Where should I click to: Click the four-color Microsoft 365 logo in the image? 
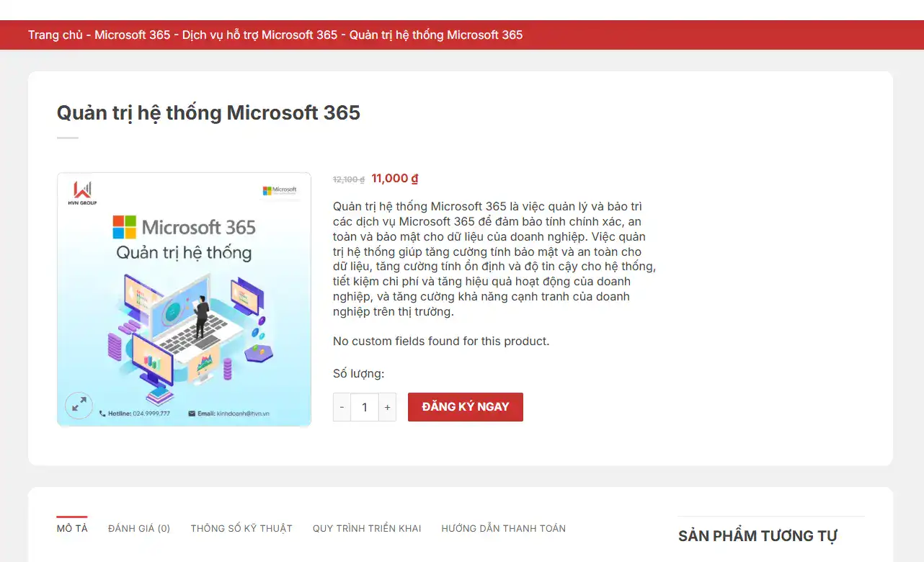click(x=125, y=227)
